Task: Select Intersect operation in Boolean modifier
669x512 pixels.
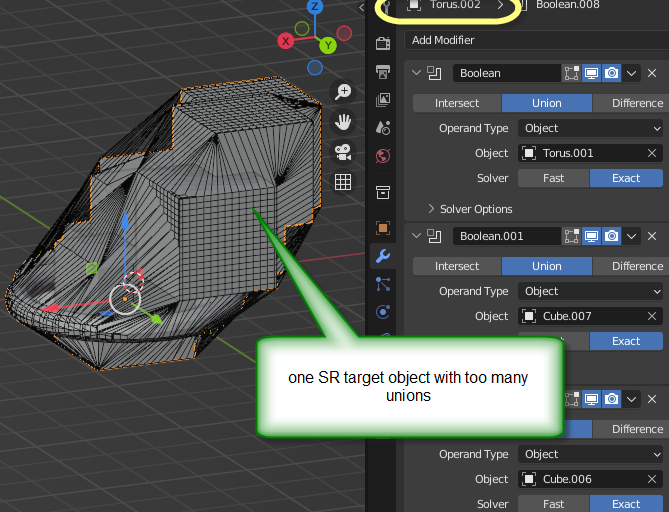Action: (457, 103)
